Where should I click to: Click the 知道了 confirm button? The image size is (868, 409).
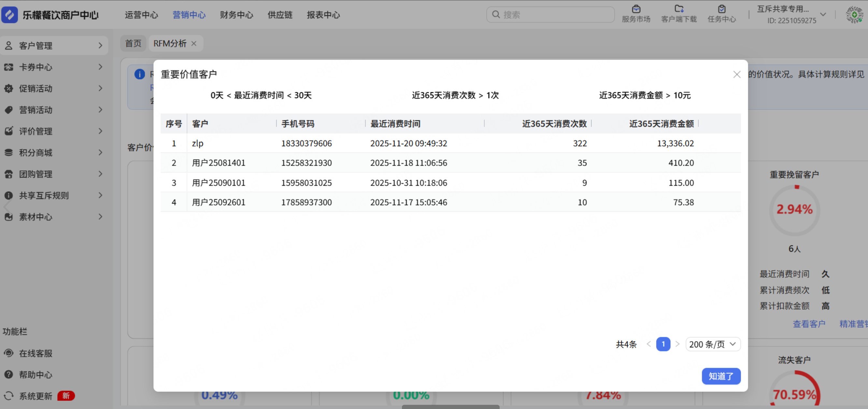click(x=721, y=376)
